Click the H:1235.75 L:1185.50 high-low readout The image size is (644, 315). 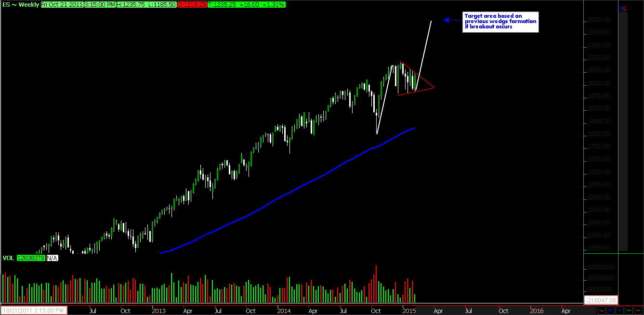[x=146, y=4]
